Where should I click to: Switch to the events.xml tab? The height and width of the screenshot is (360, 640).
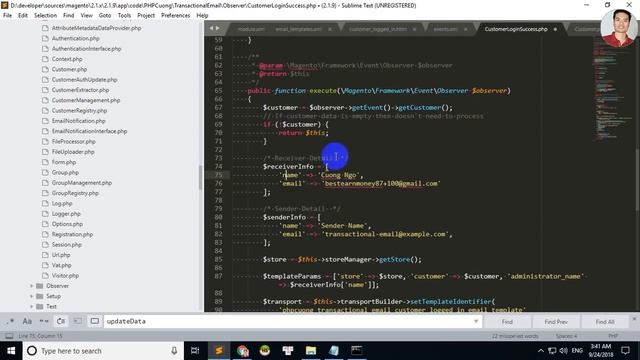point(446,29)
